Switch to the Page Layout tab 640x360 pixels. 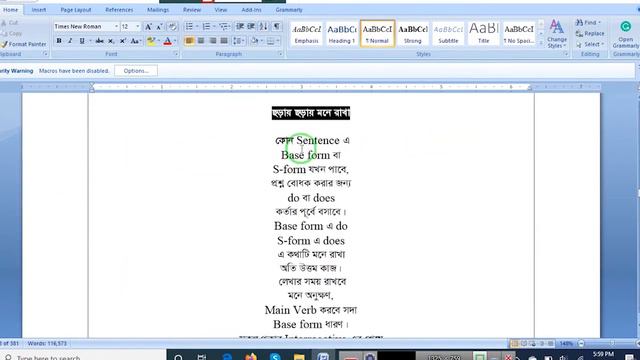pyautogui.click(x=76, y=10)
